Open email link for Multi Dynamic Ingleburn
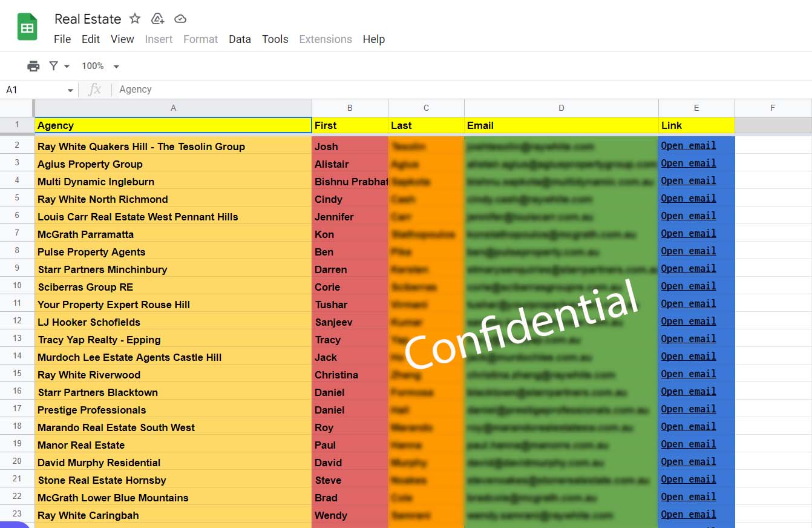812x528 pixels. point(689,180)
